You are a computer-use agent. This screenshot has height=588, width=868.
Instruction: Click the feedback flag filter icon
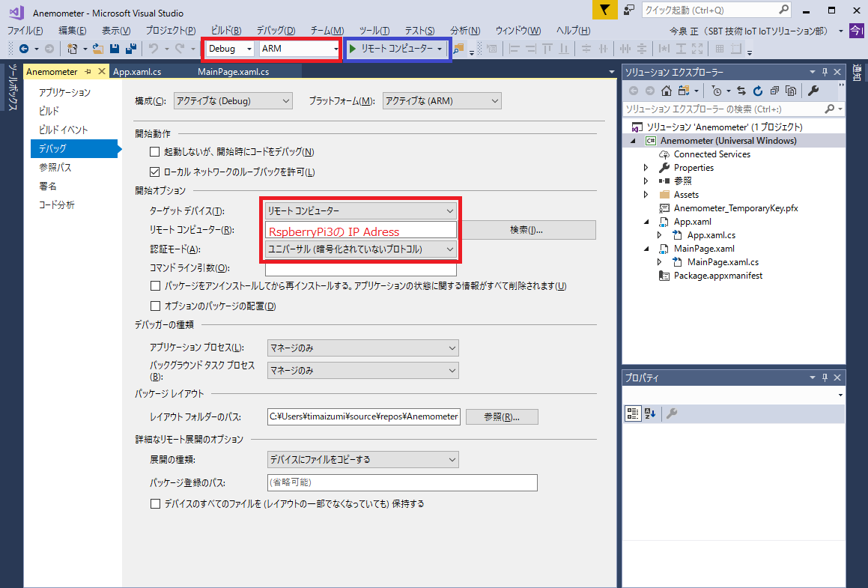(604, 10)
